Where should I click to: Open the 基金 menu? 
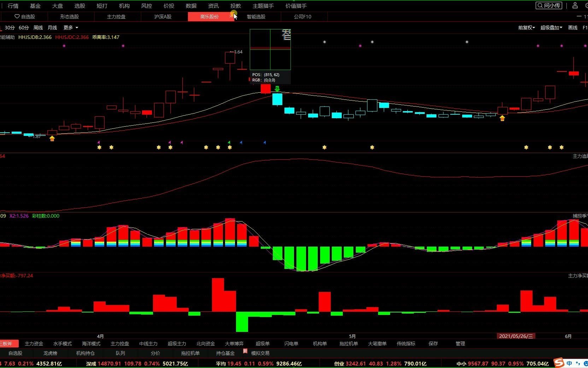35,6
